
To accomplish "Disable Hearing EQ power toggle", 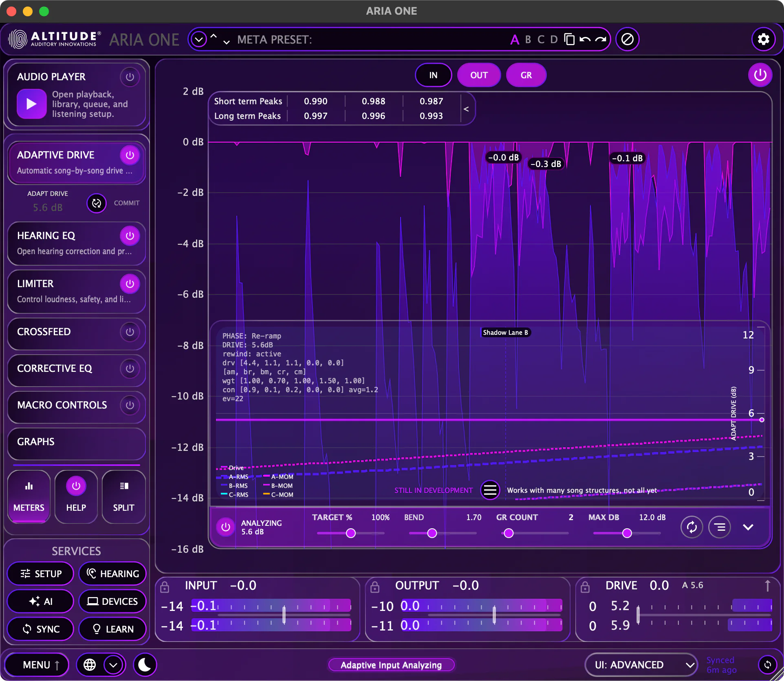I will [x=130, y=236].
